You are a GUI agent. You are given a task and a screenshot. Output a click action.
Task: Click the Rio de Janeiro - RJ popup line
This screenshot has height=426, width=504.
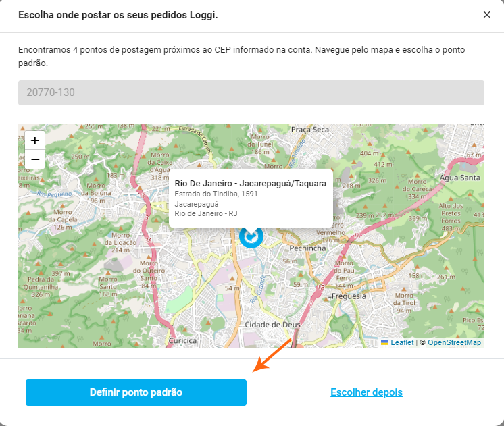206,213
